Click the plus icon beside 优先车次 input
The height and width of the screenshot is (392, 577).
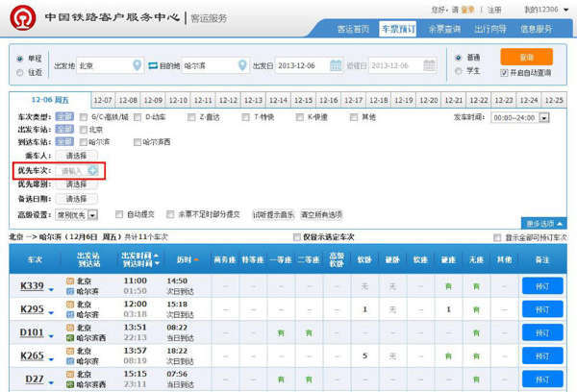[x=93, y=170]
